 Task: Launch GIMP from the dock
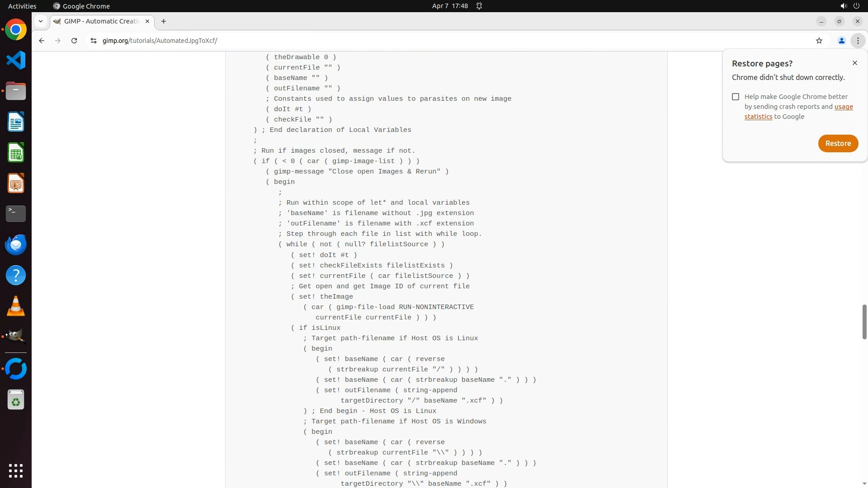(16, 337)
